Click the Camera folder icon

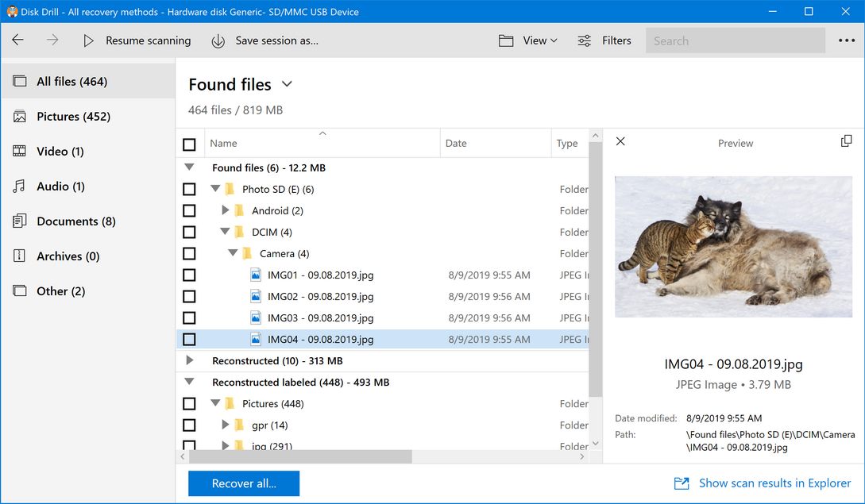(x=247, y=254)
